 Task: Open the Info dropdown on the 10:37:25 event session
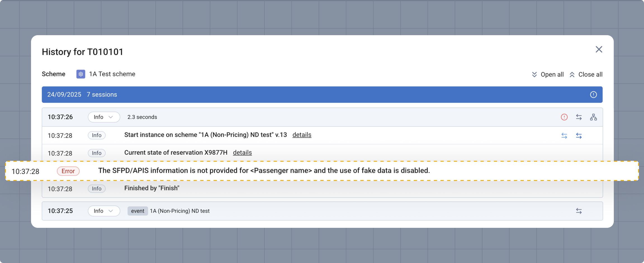coord(104,211)
